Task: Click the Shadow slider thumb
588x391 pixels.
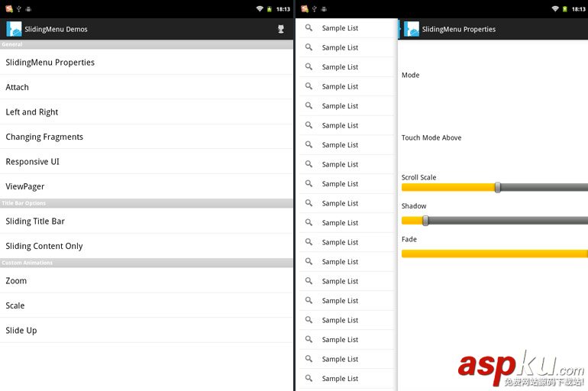Action: tap(425, 221)
